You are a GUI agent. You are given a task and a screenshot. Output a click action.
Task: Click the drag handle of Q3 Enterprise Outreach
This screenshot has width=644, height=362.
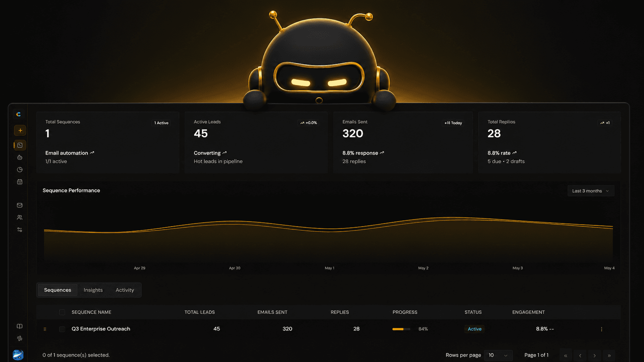pos(45,329)
